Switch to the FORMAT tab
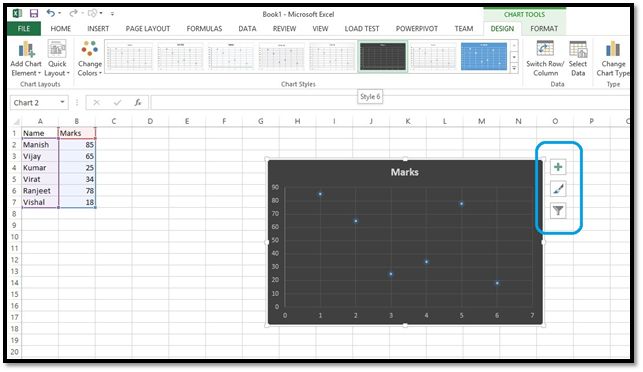Screen dimensions: 643x372 [544, 29]
